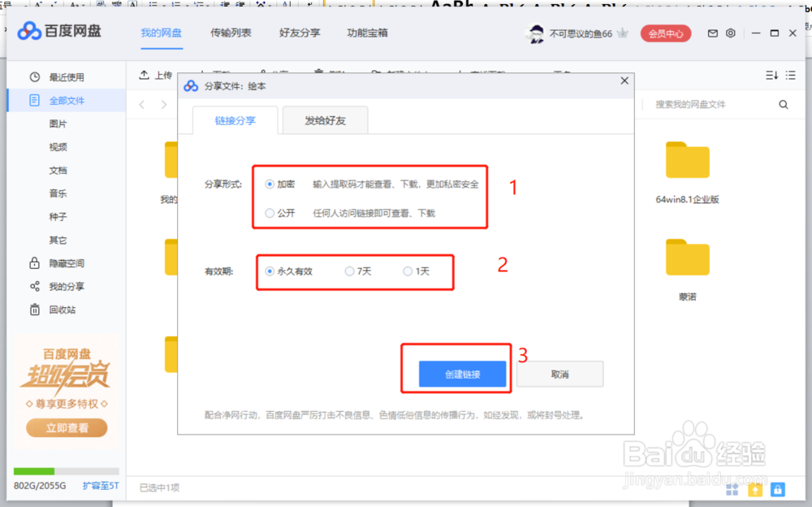Open 会员中心 red button

point(666,33)
